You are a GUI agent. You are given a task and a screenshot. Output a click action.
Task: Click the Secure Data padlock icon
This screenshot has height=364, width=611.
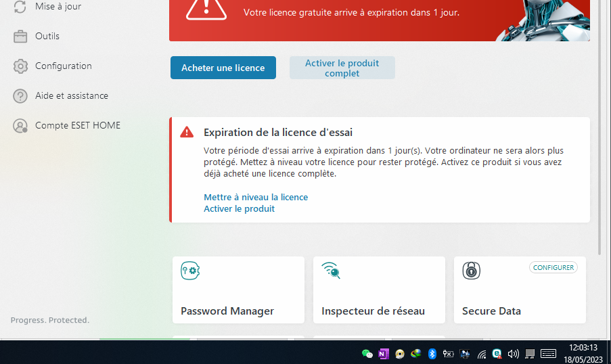click(471, 271)
